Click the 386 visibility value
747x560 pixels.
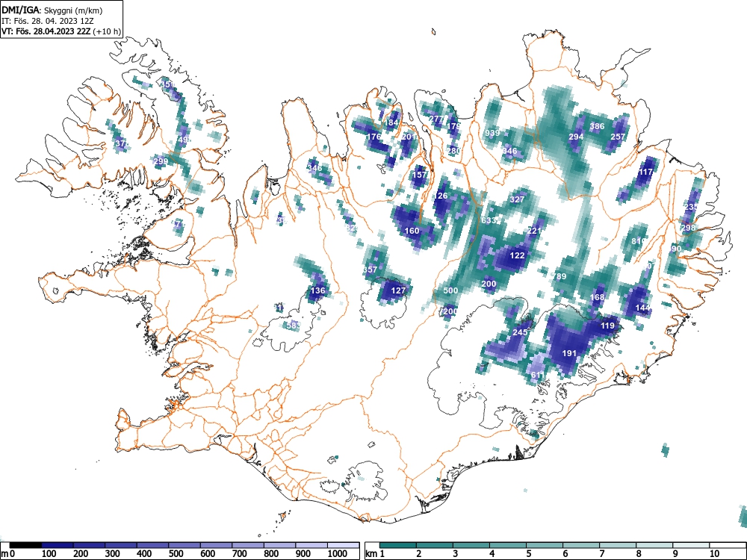[x=597, y=126]
